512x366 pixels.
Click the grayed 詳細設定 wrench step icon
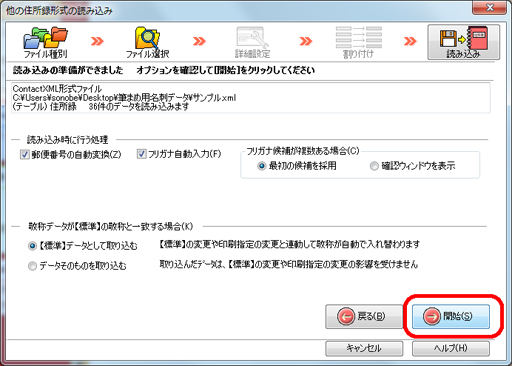252,42
